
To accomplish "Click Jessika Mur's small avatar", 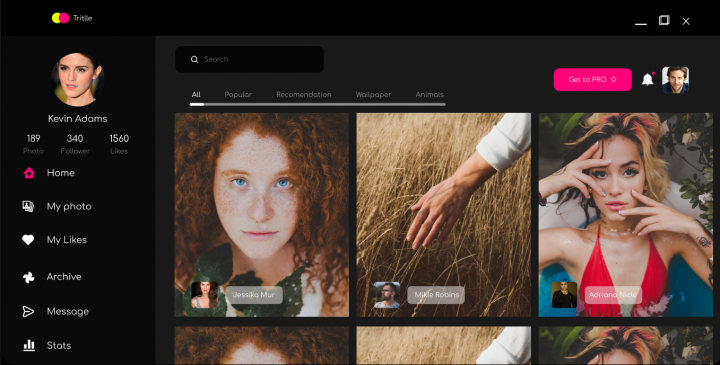I will pyautogui.click(x=204, y=295).
